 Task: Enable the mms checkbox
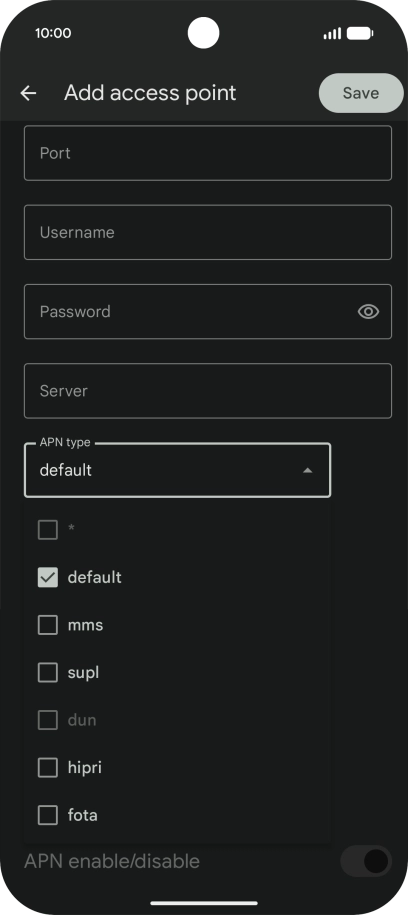(48, 625)
